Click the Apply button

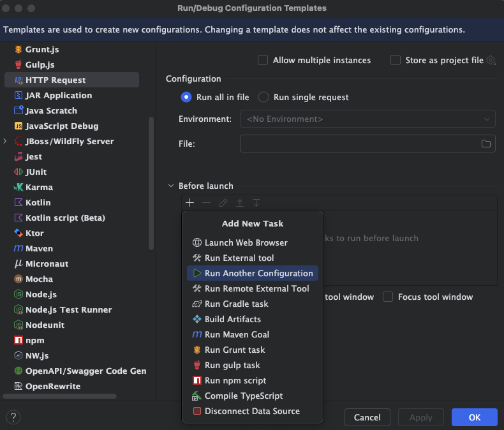pos(421,417)
